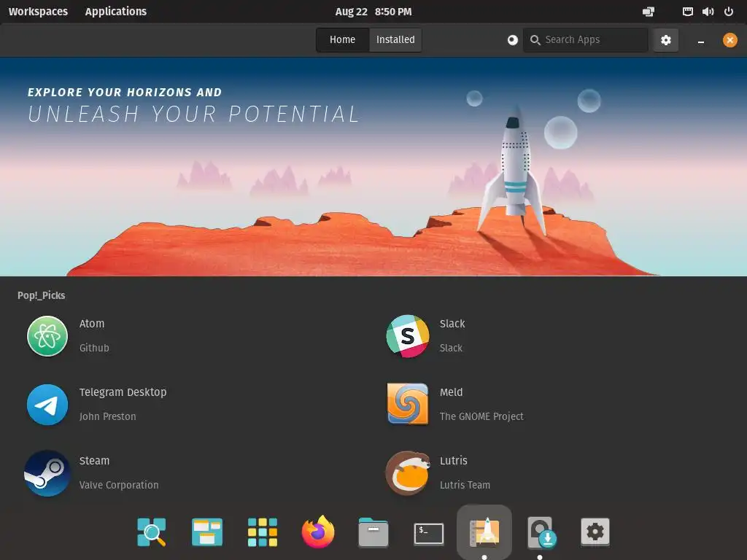Click the round spinner icon beside search

pos(512,40)
